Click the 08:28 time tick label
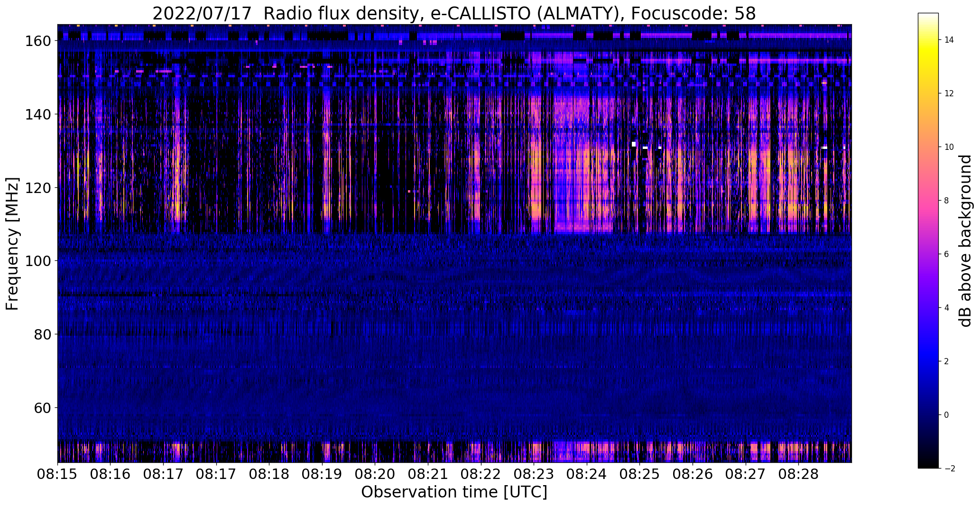This screenshot has height=506, width=980. pos(798,475)
